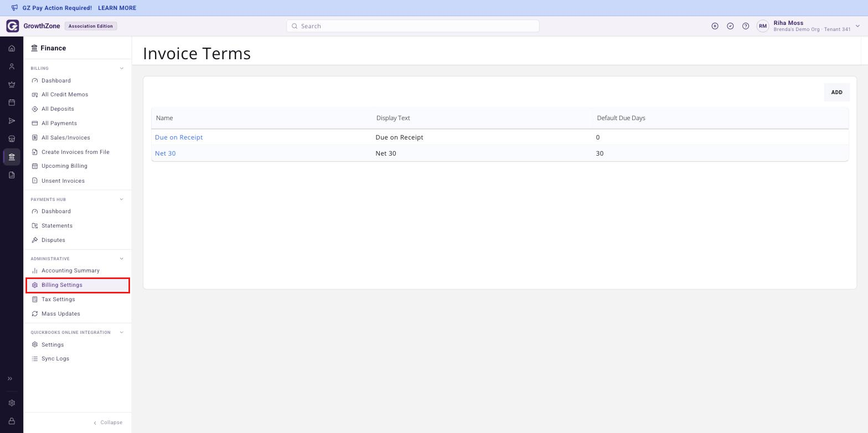868x433 pixels.
Task: Collapse the Payments Hub section chevron
Action: (122, 199)
